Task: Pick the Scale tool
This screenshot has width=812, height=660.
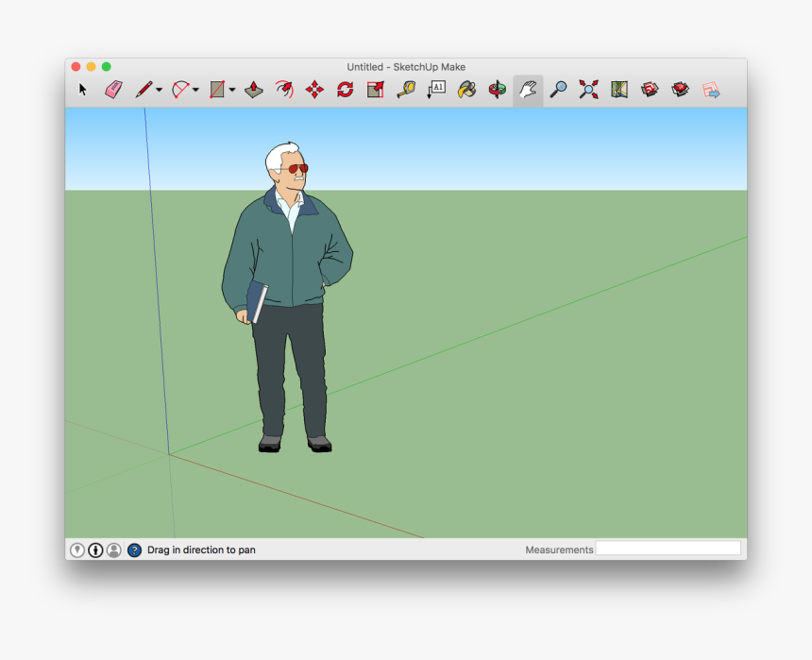Action: (376, 90)
